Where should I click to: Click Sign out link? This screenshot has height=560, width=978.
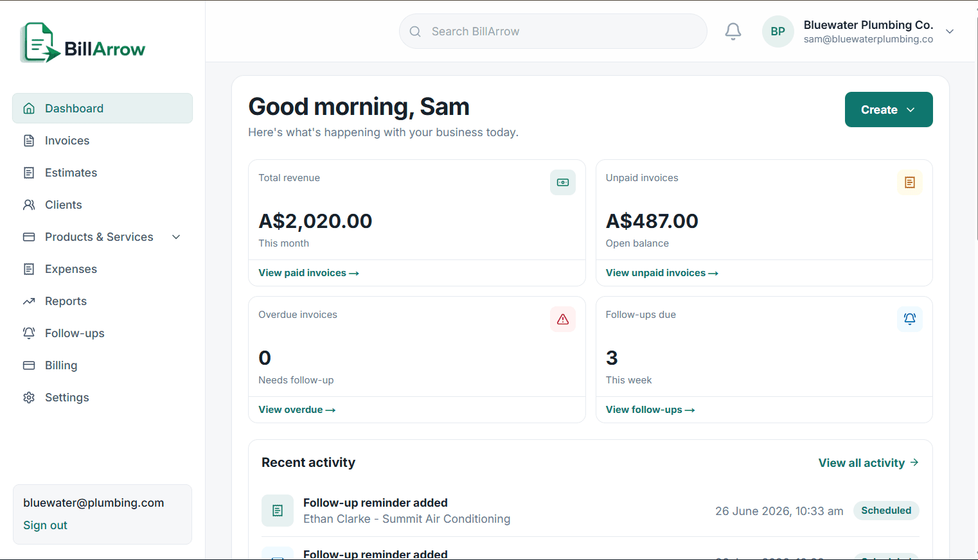45,525
